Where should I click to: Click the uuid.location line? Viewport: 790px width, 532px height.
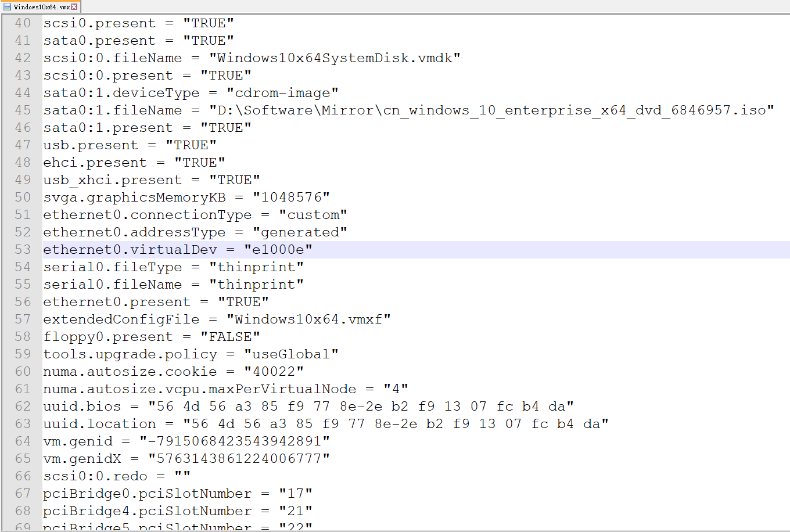point(326,424)
